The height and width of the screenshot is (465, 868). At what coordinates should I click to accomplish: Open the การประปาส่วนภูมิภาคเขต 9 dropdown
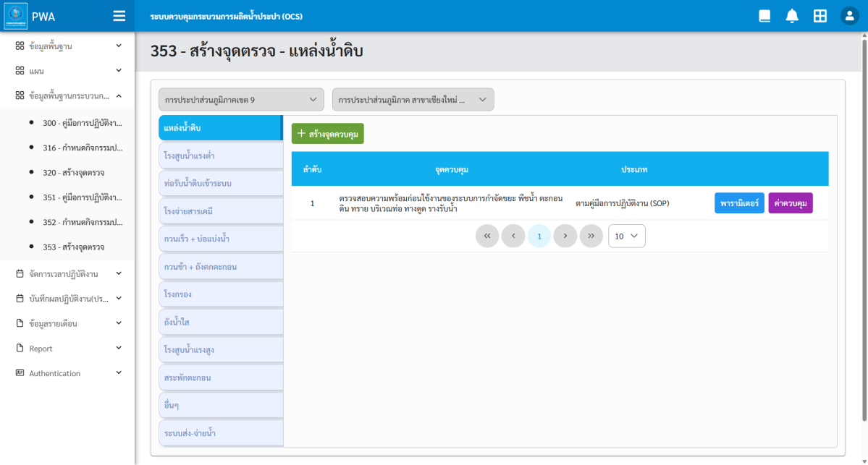pos(241,100)
